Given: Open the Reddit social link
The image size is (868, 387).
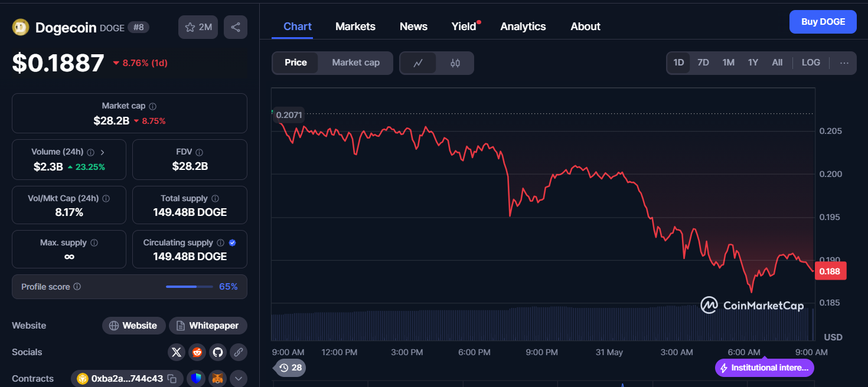Looking at the screenshot, I should coord(197,352).
